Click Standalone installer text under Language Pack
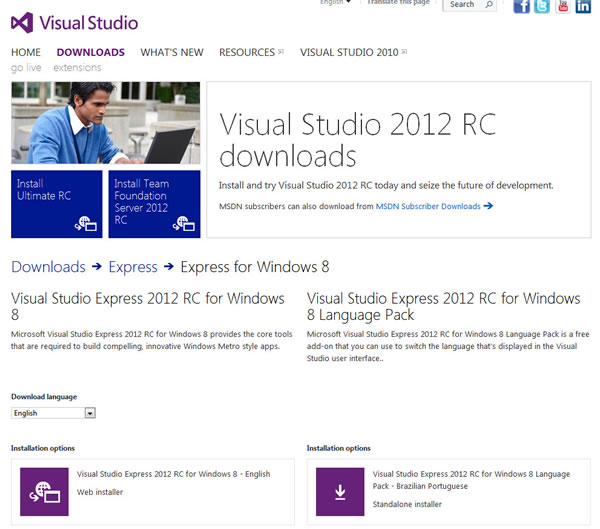The width and height of the screenshot is (600, 529). pyautogui.click(x=407, y=505)
